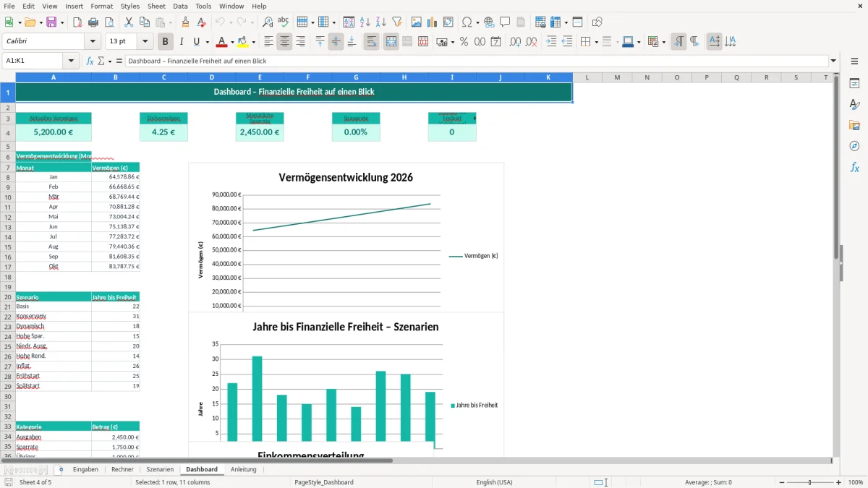Click the Sort Ascending icon
Viewport: 868px width, 488px height.
click(365, 22)
